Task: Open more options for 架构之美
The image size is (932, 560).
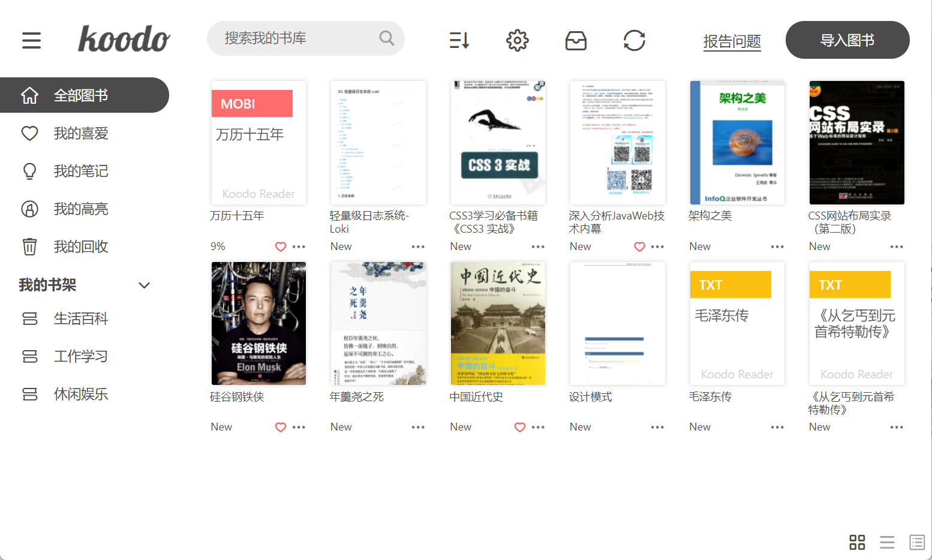Action: pos(777,246)
